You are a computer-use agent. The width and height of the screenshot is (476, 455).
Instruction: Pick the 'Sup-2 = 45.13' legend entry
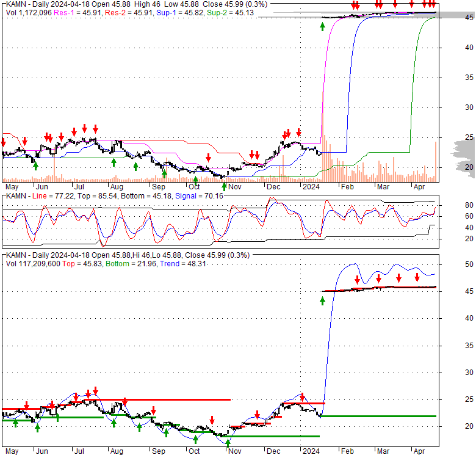pos(230,13)
